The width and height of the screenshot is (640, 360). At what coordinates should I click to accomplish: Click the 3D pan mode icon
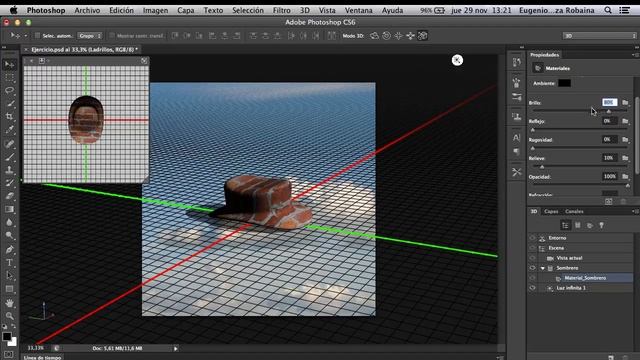(398, 36)
